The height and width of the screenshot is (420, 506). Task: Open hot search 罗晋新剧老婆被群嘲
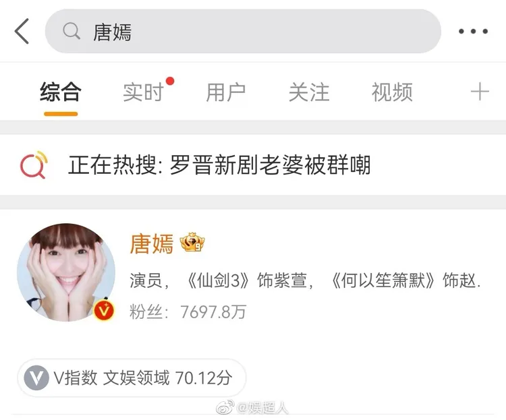[x=270, y=165]
